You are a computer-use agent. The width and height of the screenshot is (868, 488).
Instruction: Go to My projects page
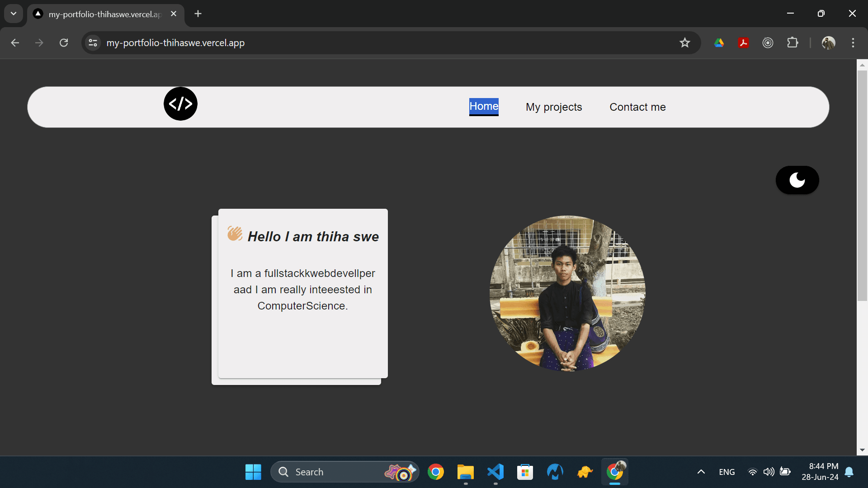553,107
